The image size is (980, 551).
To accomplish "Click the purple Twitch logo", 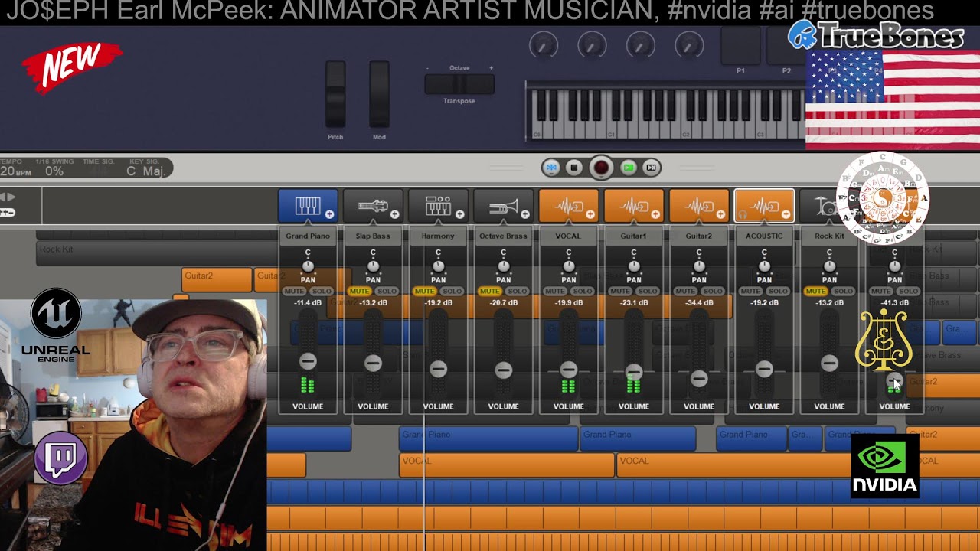I will tap(60, 459).
